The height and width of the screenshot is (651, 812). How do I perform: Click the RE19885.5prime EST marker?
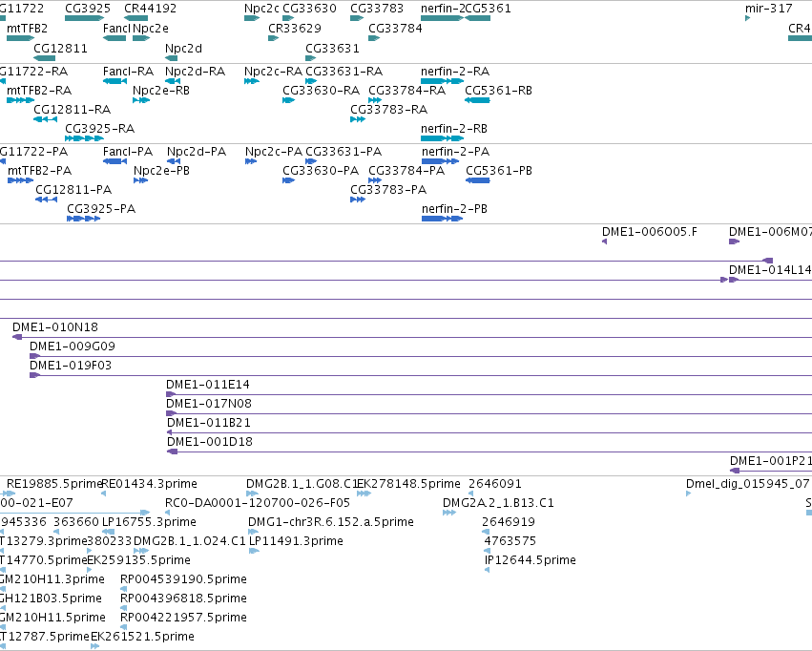pyautogui.click(x=10, y=493)
